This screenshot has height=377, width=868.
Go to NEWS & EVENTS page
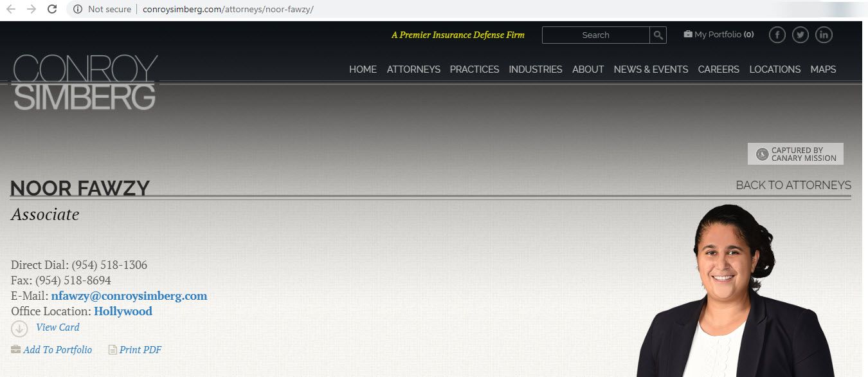651,69
